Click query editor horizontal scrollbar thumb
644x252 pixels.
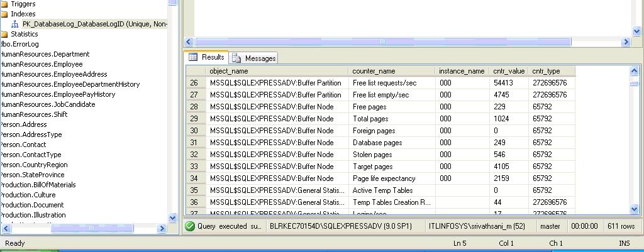(382, 42)
